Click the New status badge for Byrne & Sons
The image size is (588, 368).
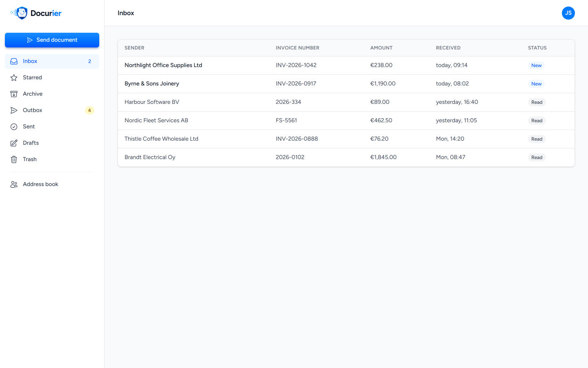[x=536, y=84]
